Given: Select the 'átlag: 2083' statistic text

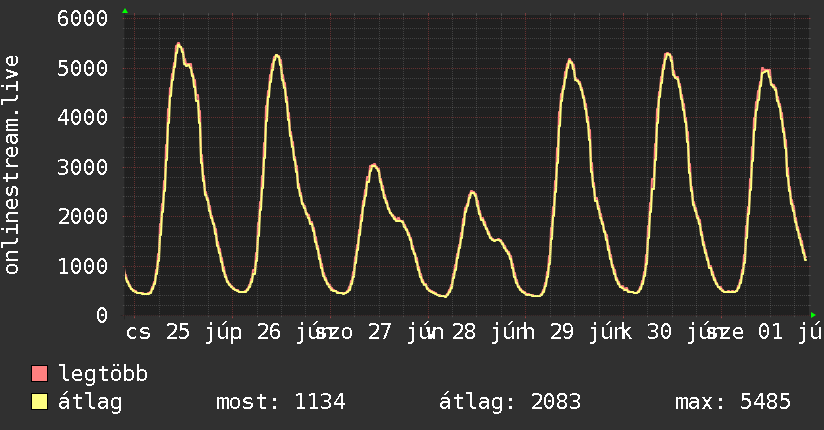Looking at the screenshot, I should tap(510, 402).
